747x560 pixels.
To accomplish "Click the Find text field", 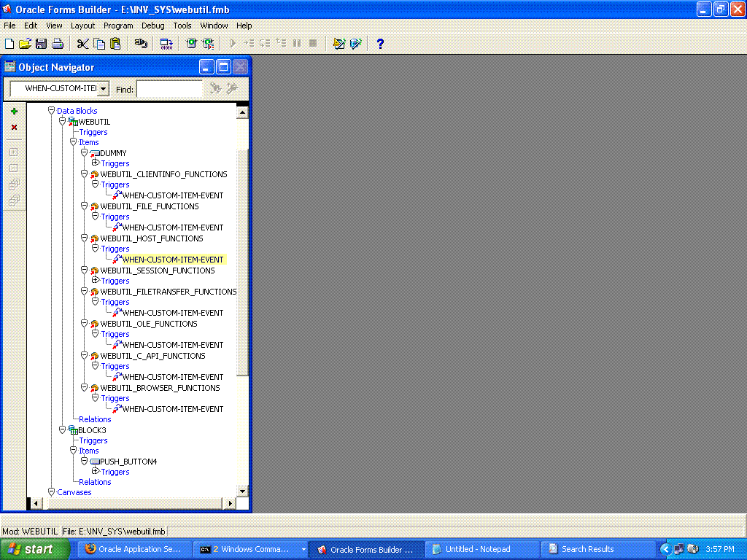I will coord(169,89).
